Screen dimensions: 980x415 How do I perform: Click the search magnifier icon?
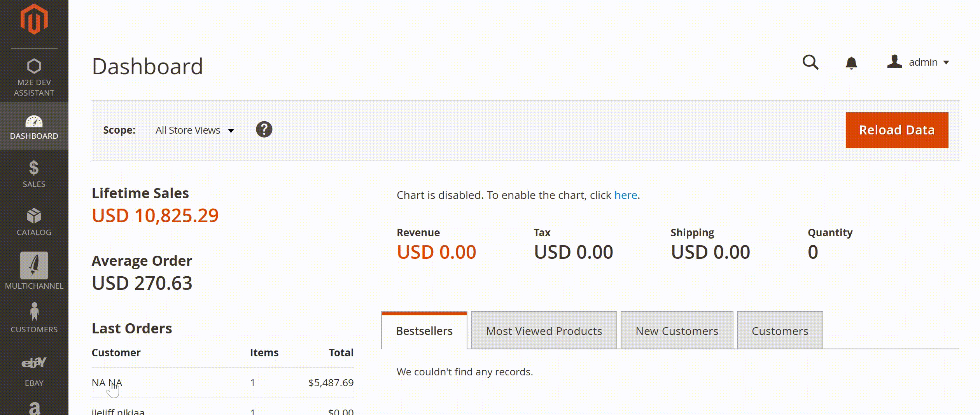pyautogui.click(x=810, y=63)
